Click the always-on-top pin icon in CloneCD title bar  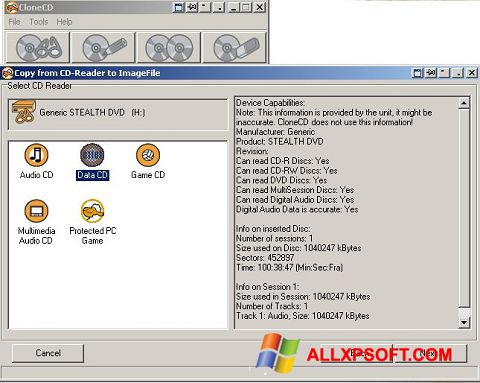[192, 7]
